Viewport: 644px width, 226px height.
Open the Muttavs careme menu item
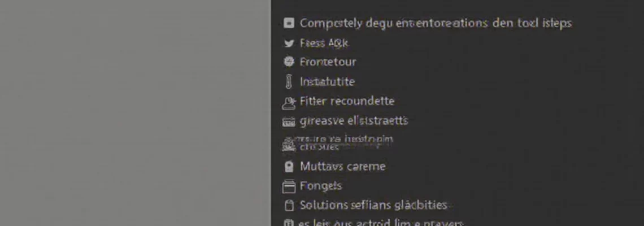(x=342, y=167)
